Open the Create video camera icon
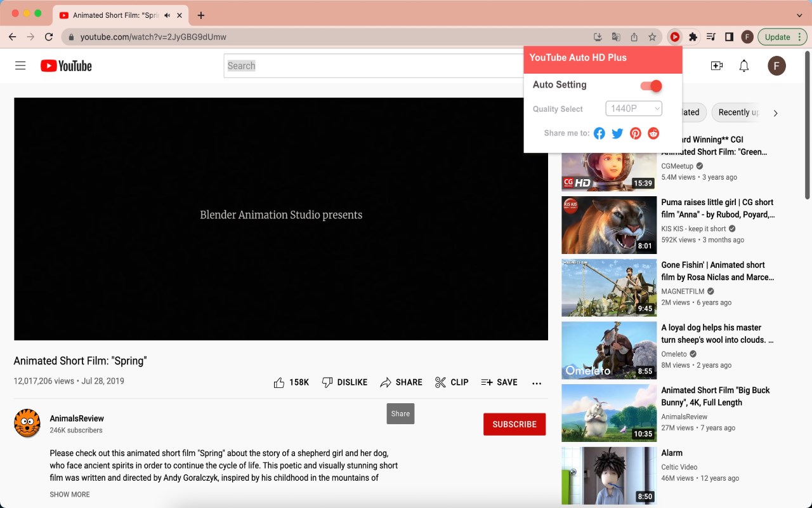The width and height of the screenshot is (812, 508). 717,65
